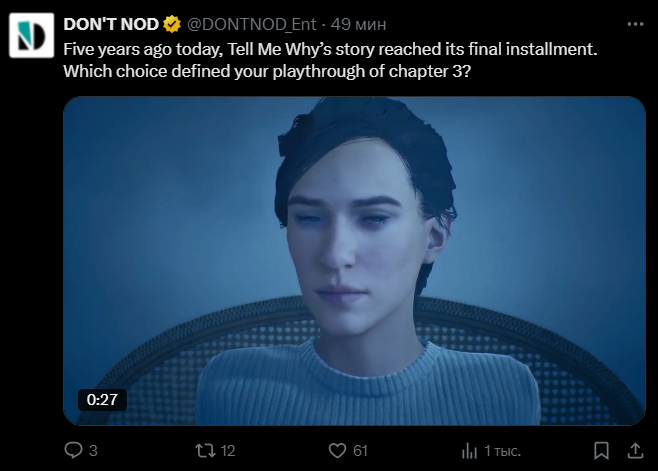The image size is (658, 471).
Task: Click the question about chapter 3
Action: (267, 71)
